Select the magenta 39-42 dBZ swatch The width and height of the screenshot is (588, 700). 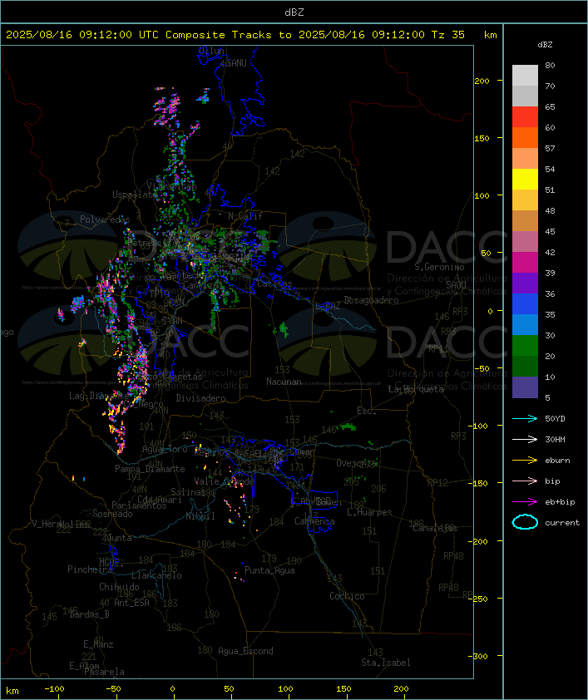click(525, 262)
